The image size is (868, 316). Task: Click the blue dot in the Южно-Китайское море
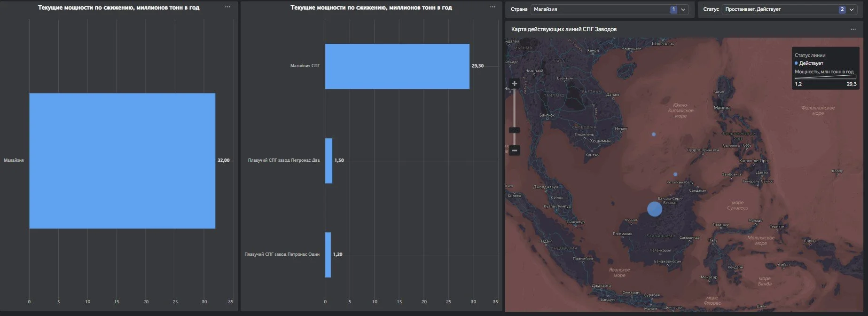[654, 134]
